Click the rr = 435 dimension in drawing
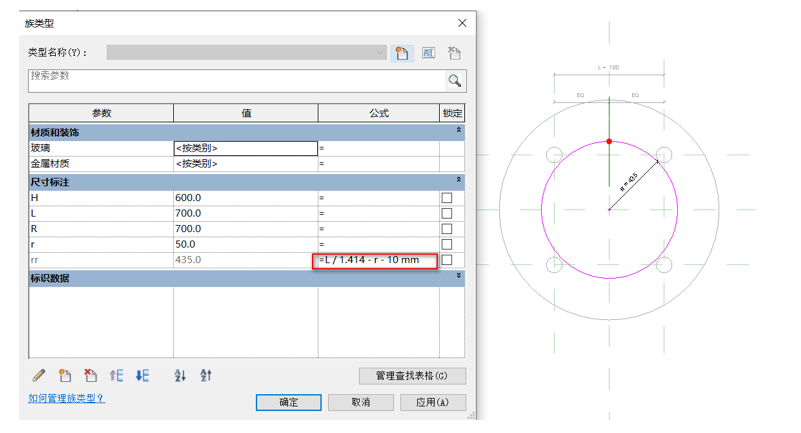This screenshot has height=433, width=801. coord(629,182)
